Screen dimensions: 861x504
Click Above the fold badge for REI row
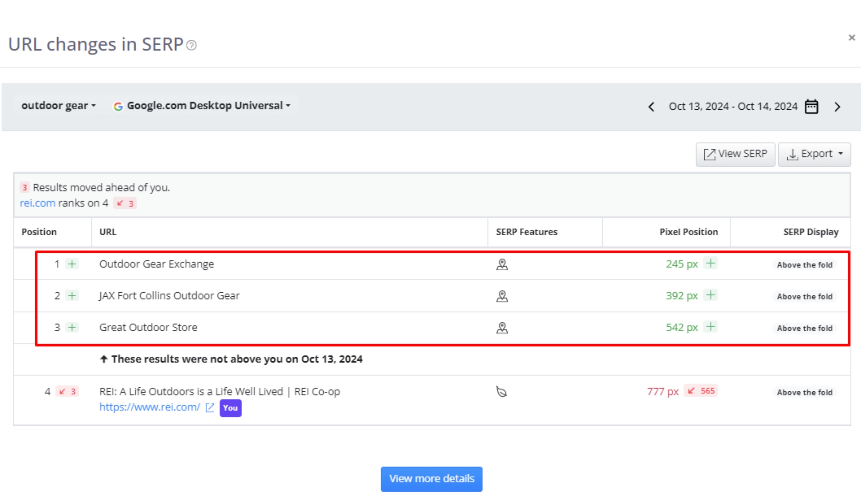(805, 392)
